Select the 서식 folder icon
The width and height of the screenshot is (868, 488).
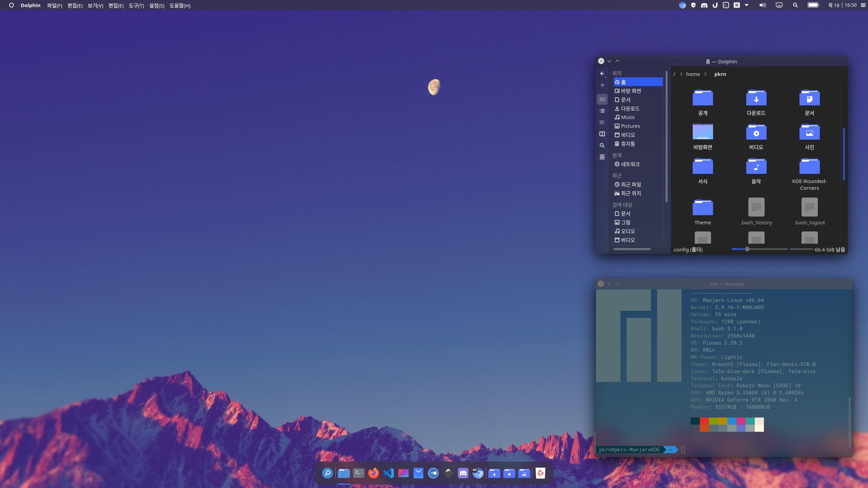(x=703, y=166)
